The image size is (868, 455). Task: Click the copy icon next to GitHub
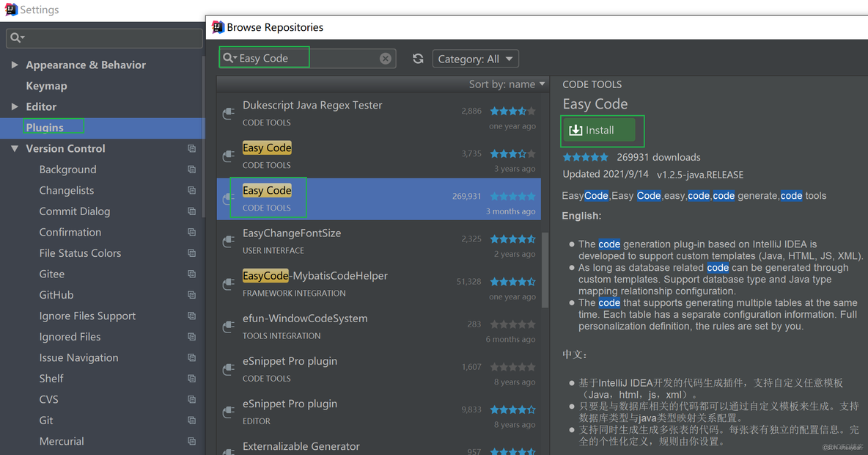click(x=191, y=295)
